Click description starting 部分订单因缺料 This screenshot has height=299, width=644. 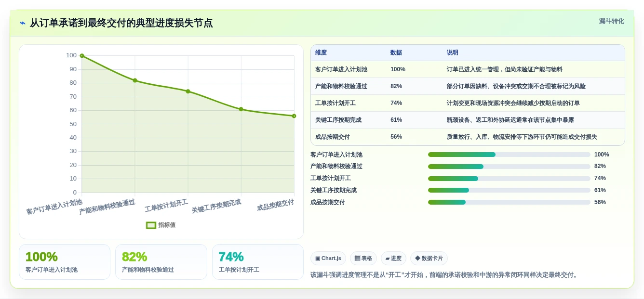click(x=516, y=87)
